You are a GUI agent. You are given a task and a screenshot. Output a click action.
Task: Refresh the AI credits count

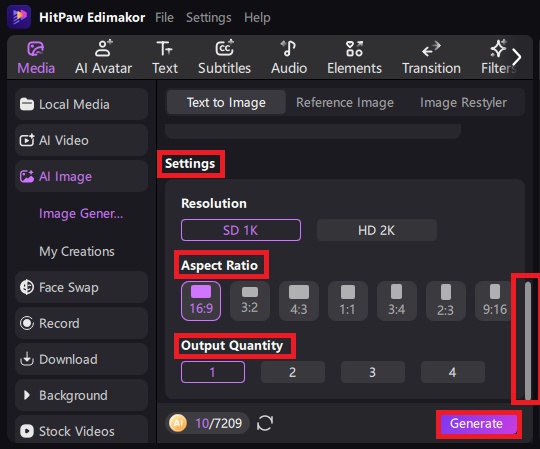click(x=265, y=423)
